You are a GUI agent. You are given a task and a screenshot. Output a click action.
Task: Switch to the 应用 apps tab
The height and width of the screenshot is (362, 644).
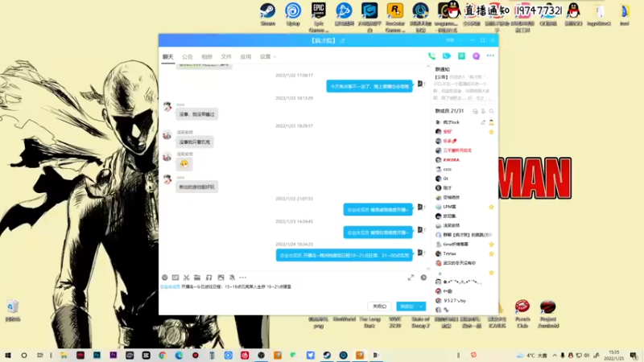[246, 56]
